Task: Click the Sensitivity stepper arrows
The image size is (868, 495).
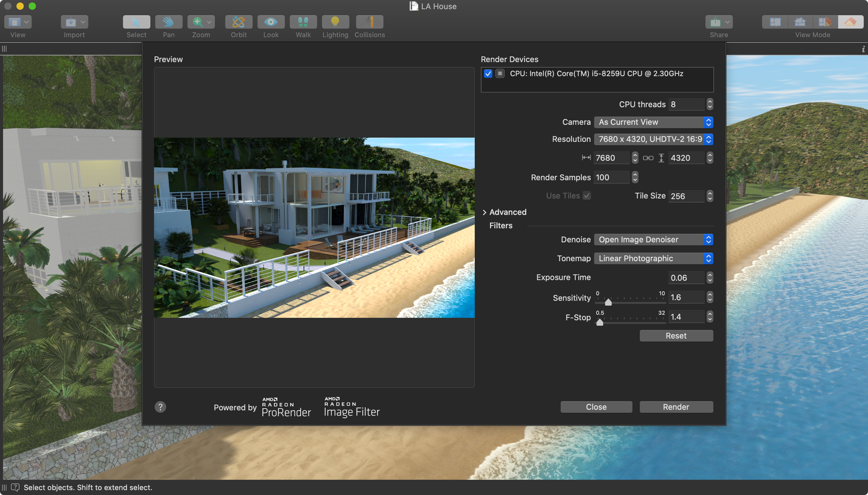Action: point(710,297)
